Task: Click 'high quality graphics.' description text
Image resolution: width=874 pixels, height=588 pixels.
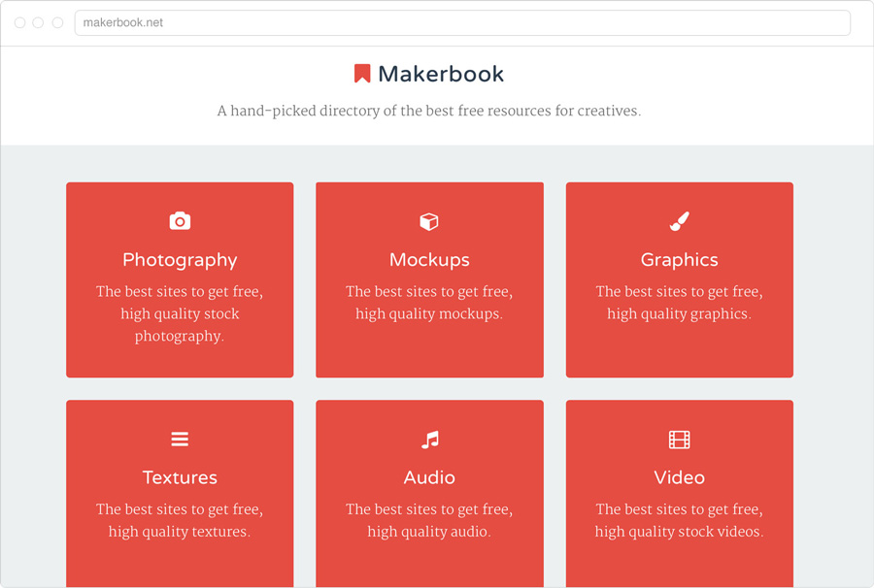Action: [x=680, y=314]
